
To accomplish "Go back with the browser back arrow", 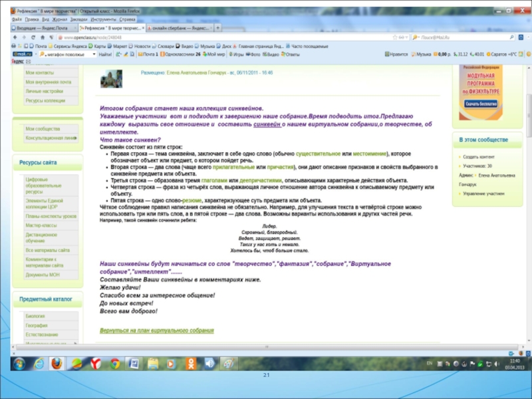I will 15,37.
